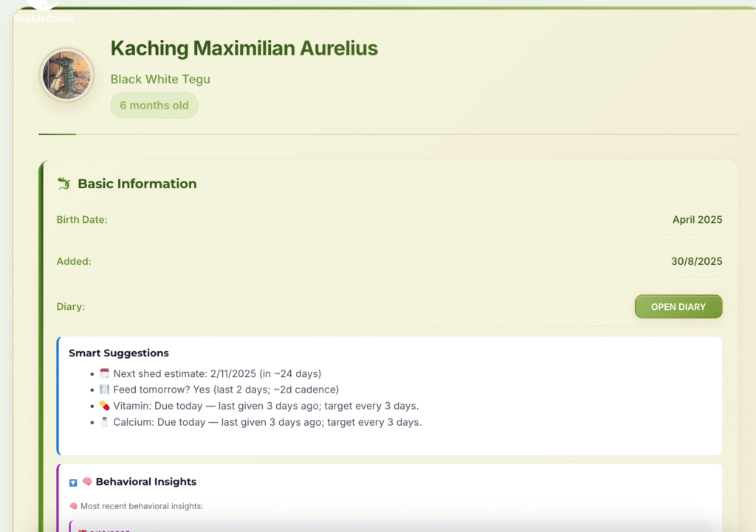Click the Kaching Maximilian Aurelius name heading

244,49
